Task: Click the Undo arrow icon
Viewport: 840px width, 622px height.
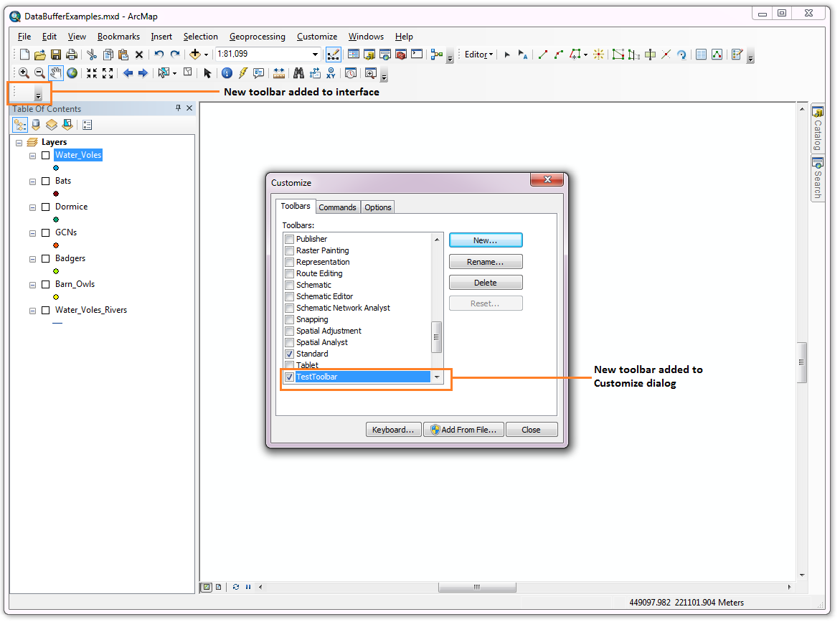Action: tap(159, 54)
